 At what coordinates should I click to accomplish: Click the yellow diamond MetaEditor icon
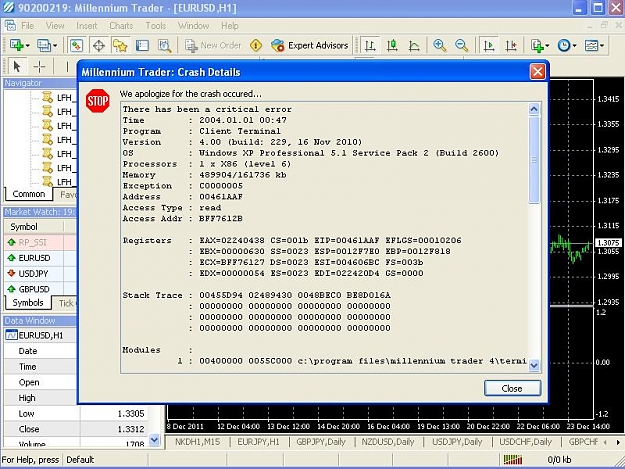click(x=256, y=45)
